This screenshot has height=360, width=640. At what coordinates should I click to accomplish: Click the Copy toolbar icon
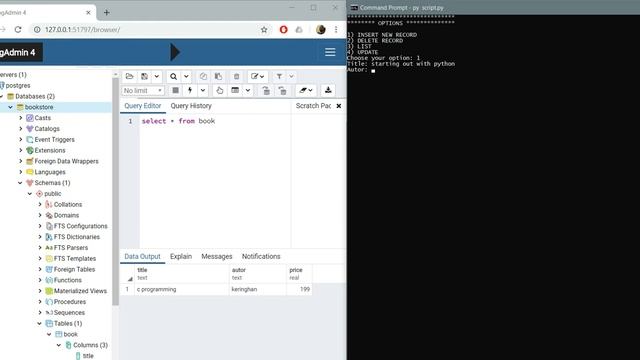(203, 76)
